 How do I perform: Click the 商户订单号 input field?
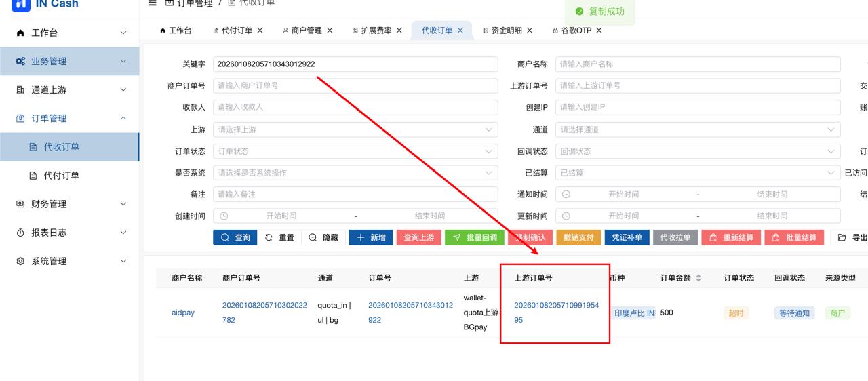355,86
